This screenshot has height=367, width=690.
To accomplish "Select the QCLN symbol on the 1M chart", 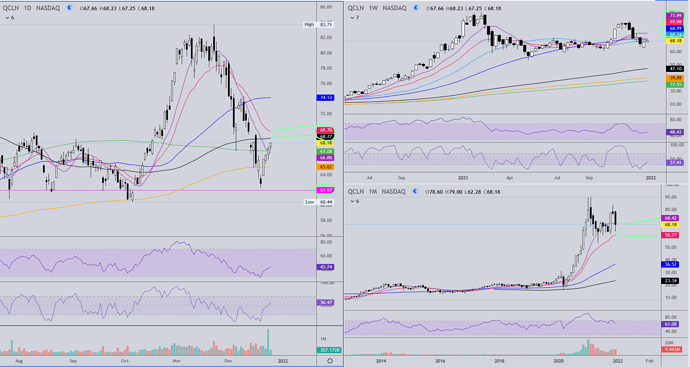I will point(356,191).
